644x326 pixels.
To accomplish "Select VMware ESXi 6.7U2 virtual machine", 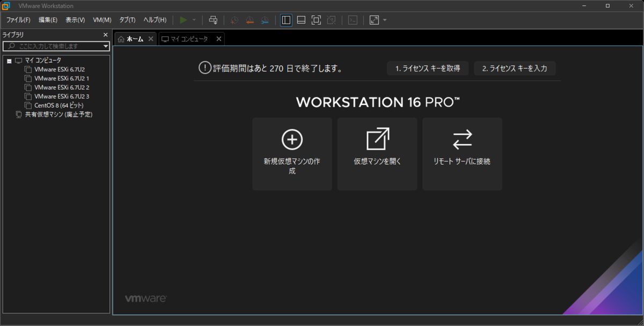I will (x=60, y=70).
